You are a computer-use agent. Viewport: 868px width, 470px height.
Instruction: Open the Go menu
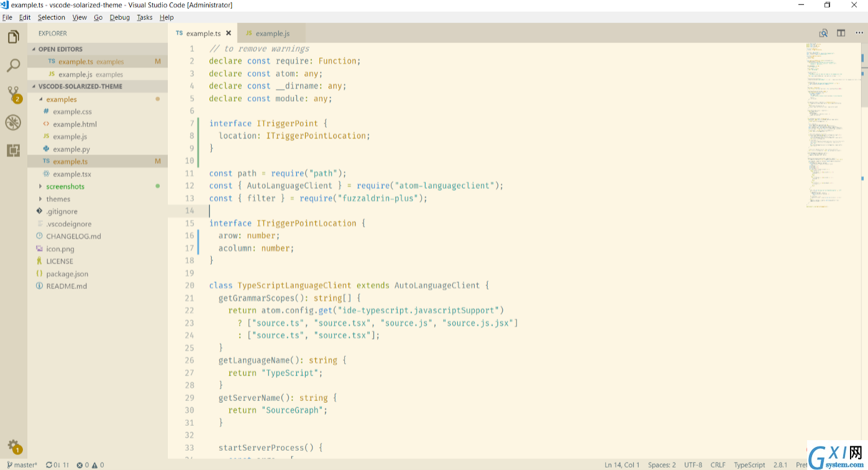[98, 17]
